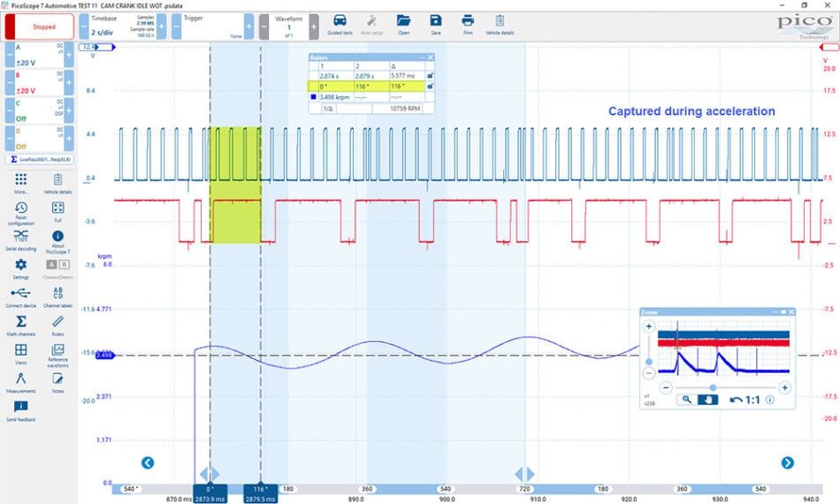Open Reference waveforms panel

tap(57, 355)
